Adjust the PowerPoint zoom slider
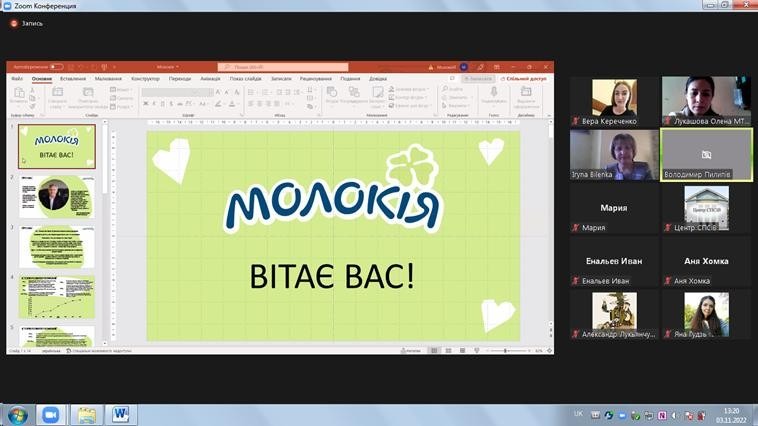 (508, 351)
